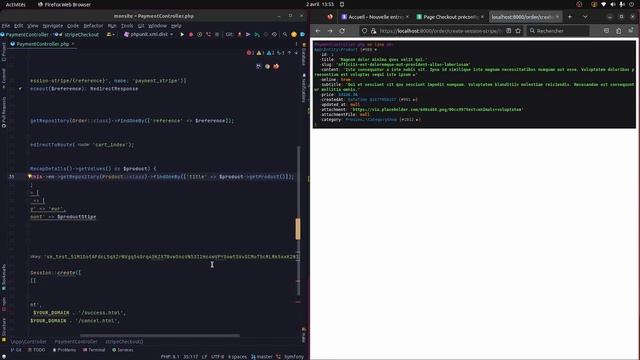Click PaymentController in the navigation bar
This screenshot has height=360, width=640.
[x=24, y=35]
